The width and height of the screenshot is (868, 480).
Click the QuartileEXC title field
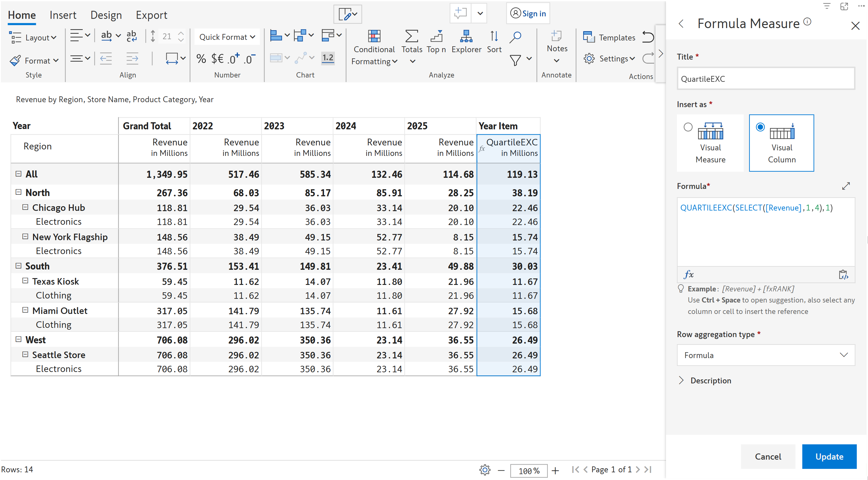(766, 79)
